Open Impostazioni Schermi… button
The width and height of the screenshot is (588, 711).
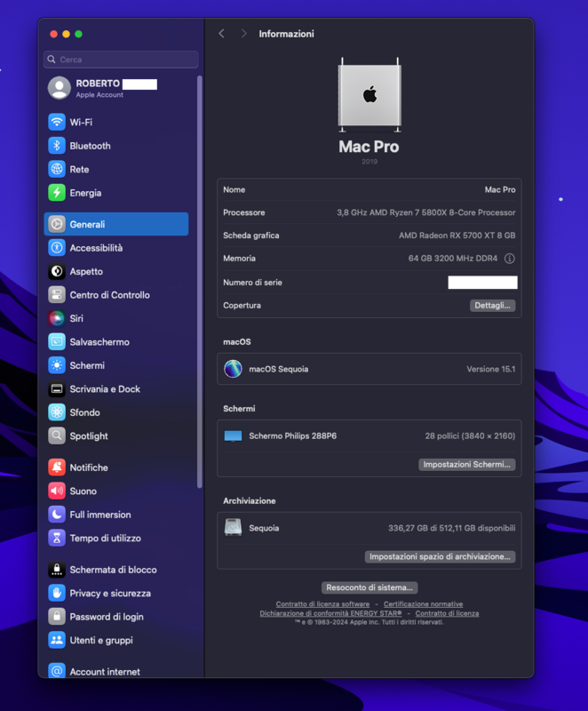[466, 465]
